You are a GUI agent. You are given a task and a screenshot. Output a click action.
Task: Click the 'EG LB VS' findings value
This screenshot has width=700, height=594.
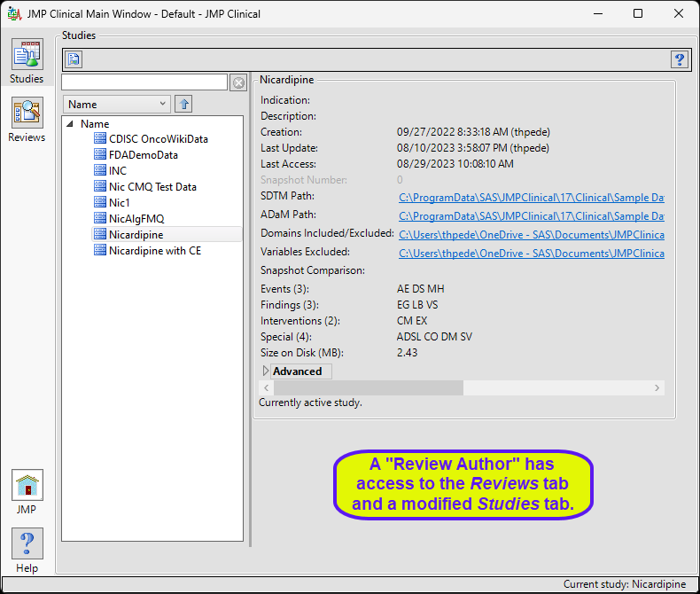(x=417, y=305)
